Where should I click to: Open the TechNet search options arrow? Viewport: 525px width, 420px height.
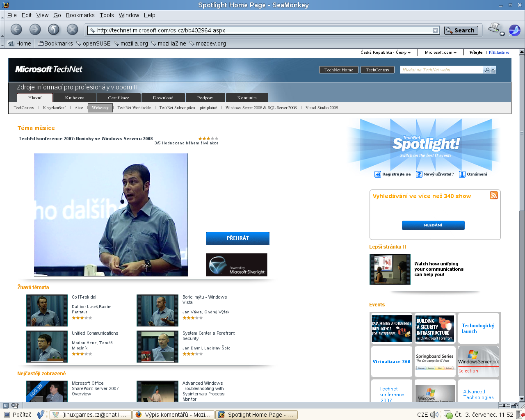coord(493,70)
